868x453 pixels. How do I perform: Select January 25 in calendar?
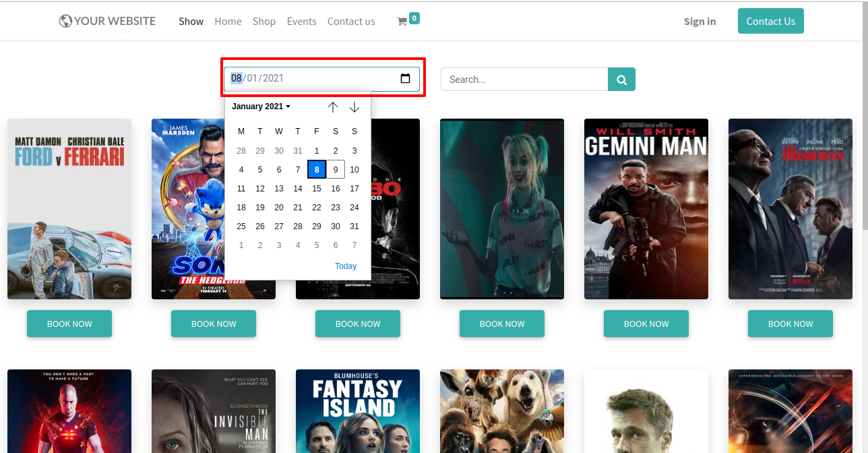point(241,227)
